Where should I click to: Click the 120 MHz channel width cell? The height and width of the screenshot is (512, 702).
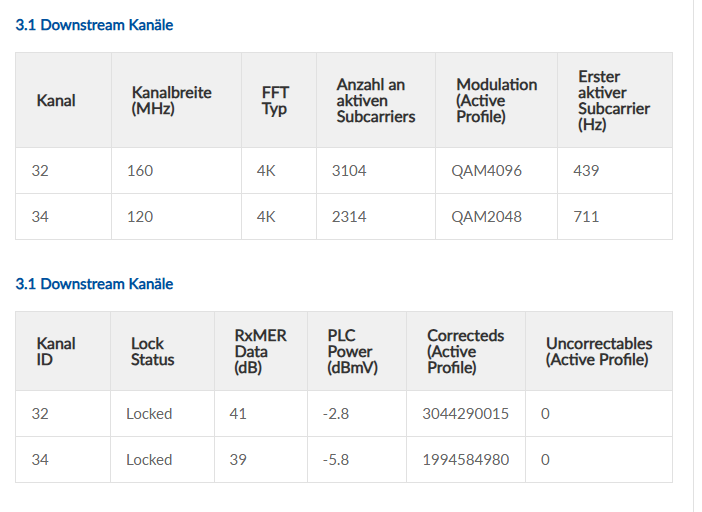tap(140, 217)
